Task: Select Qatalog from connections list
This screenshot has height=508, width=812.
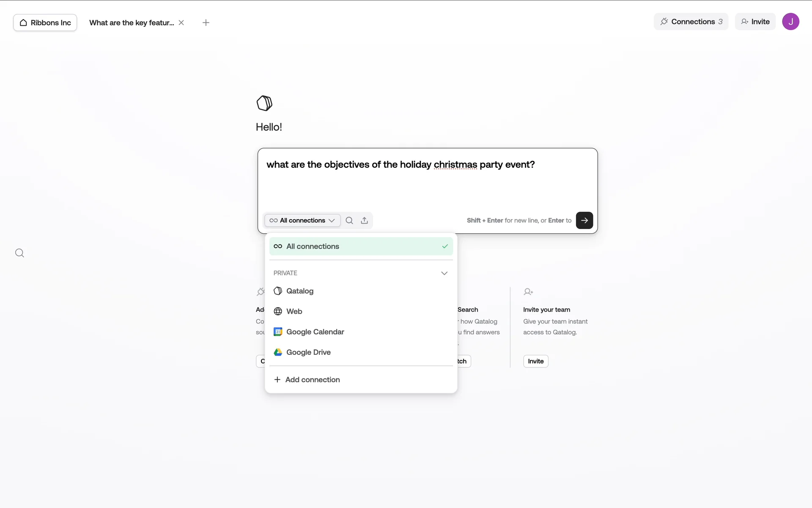Action: pyautogui.click(x=299, y=291)
